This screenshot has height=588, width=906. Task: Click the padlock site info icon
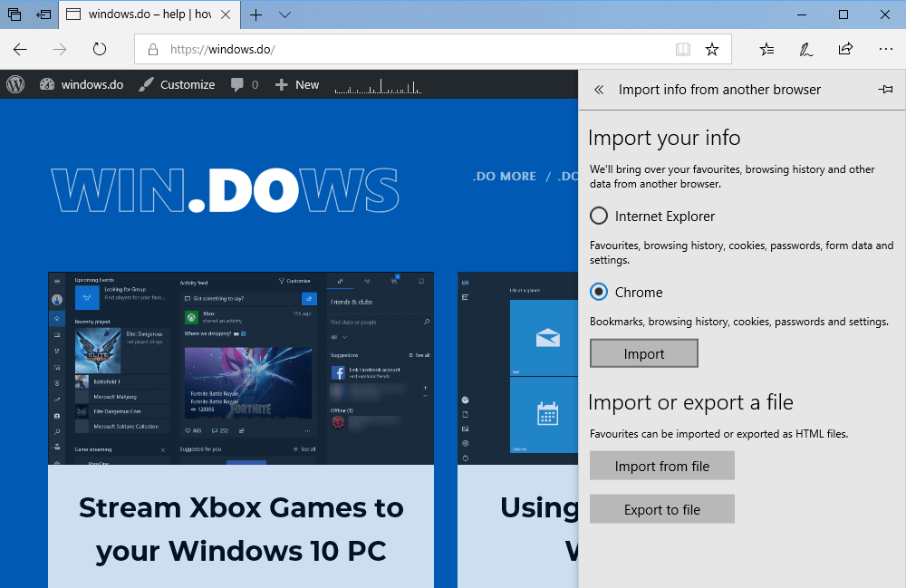click(x=153, y=50)
